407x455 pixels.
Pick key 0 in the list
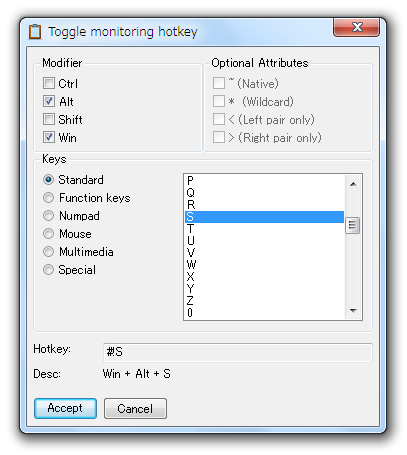point(264,313)
